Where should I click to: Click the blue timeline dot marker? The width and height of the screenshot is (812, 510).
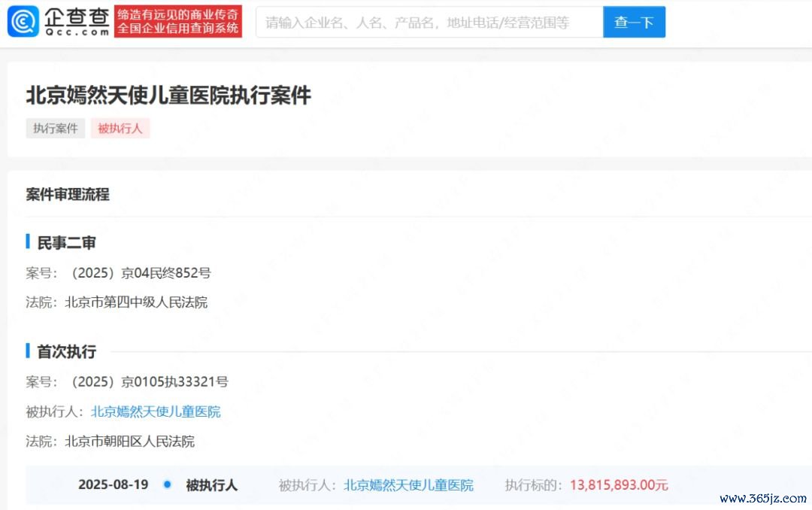point(167,484)
